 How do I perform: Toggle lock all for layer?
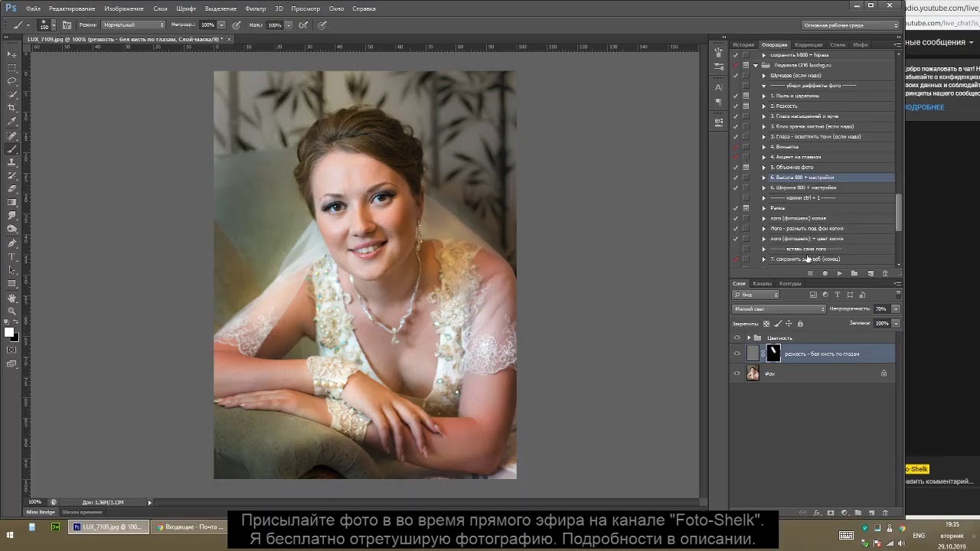(800, 324)
